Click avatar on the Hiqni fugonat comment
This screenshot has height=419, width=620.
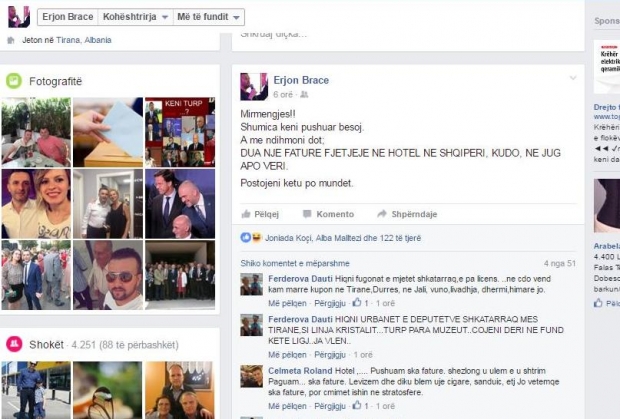[251, 284]
